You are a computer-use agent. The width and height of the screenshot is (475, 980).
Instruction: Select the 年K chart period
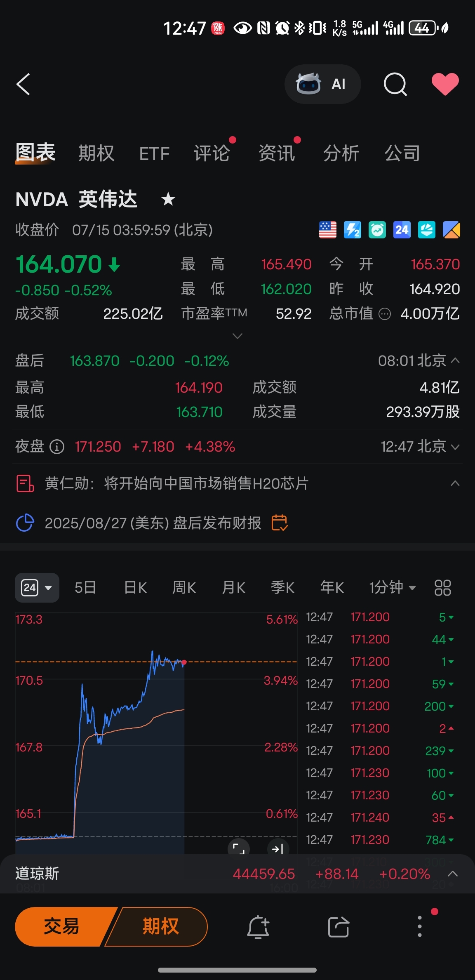(x=332, y=587)
